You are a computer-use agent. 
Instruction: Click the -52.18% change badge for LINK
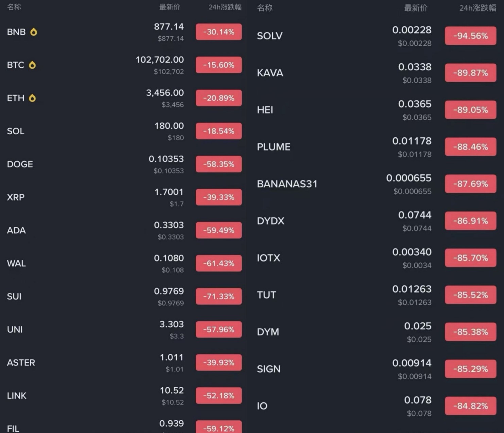coord(219,396)
